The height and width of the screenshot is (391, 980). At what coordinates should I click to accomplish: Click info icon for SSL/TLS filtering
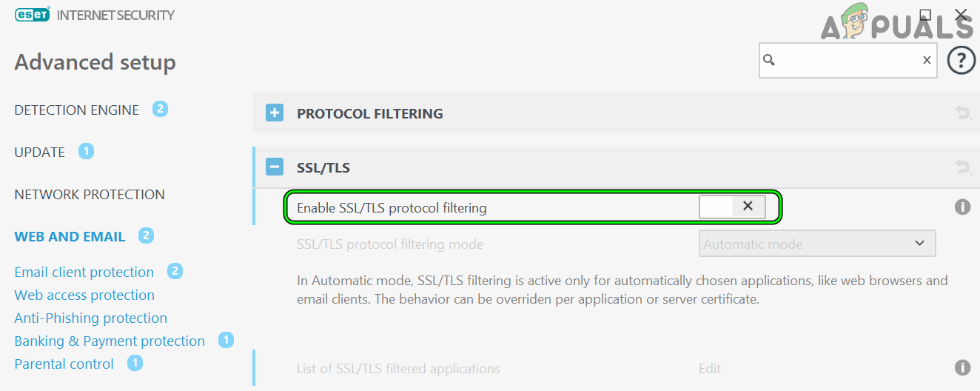(962, 207)
